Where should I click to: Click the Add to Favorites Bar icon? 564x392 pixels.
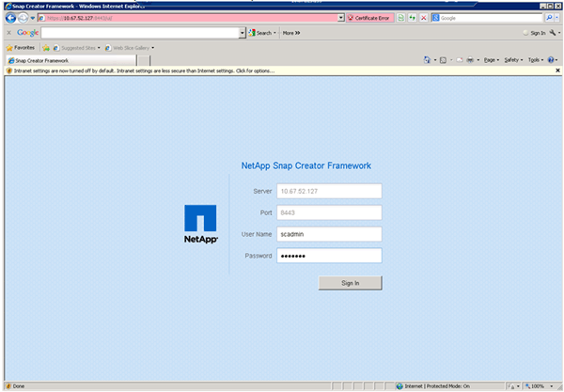point(46,48)
